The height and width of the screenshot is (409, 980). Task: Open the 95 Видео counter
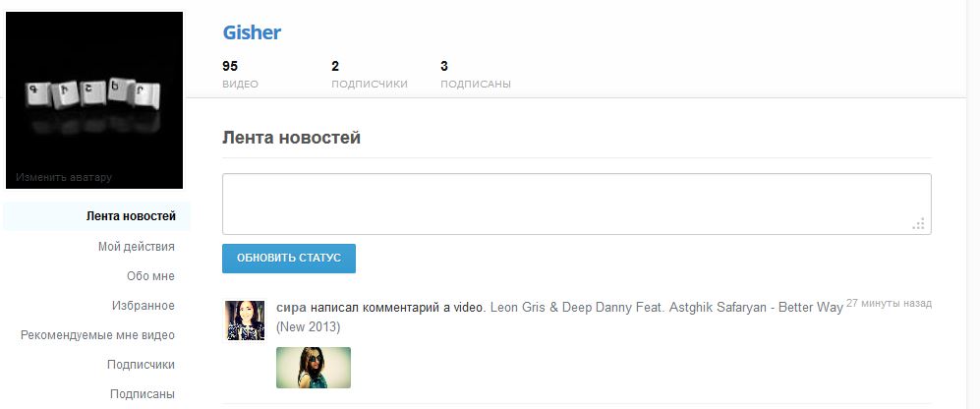coord(240,75)
